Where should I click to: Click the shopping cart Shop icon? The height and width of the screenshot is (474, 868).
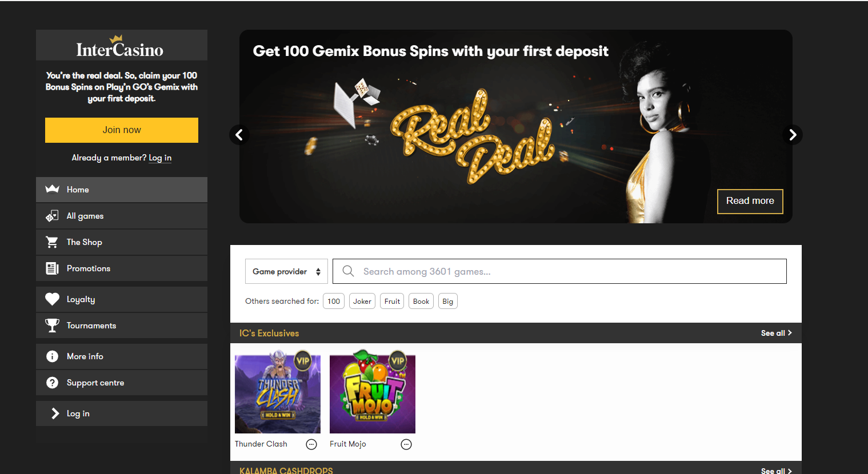point(52,242)
